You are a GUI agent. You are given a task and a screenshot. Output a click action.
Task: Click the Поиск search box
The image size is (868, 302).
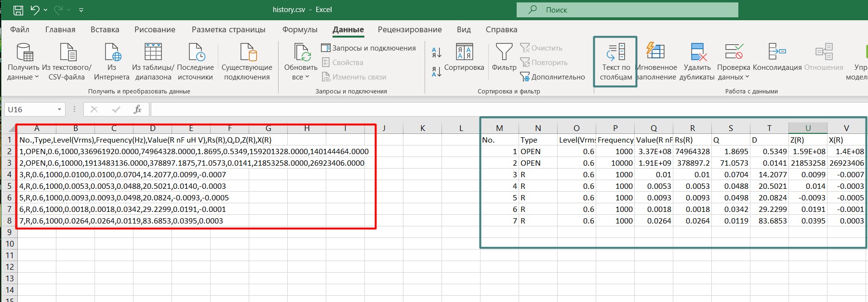click(x=627, y=10)
